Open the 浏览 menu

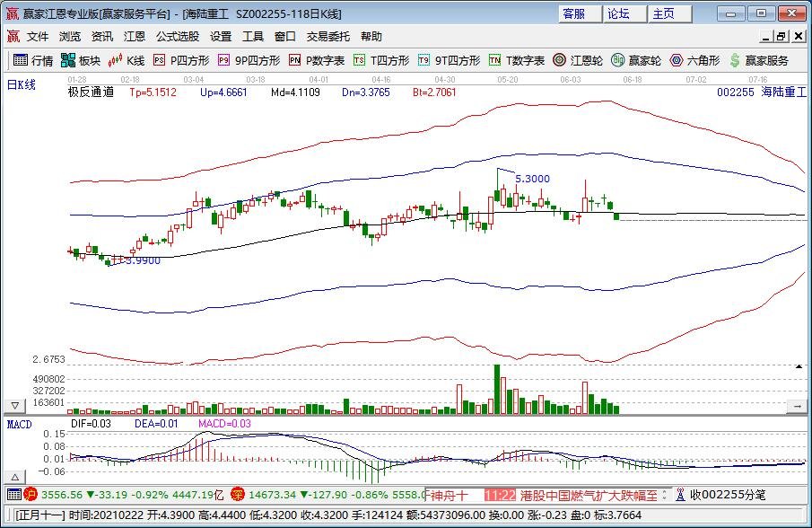(70, 36)
